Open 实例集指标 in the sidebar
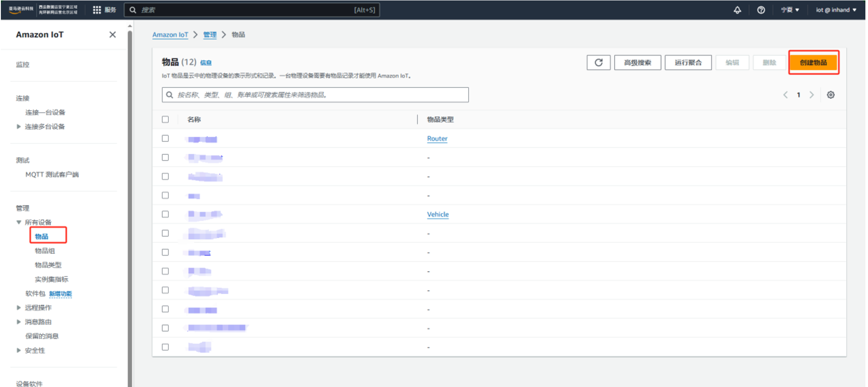 [x=52, y=279]
